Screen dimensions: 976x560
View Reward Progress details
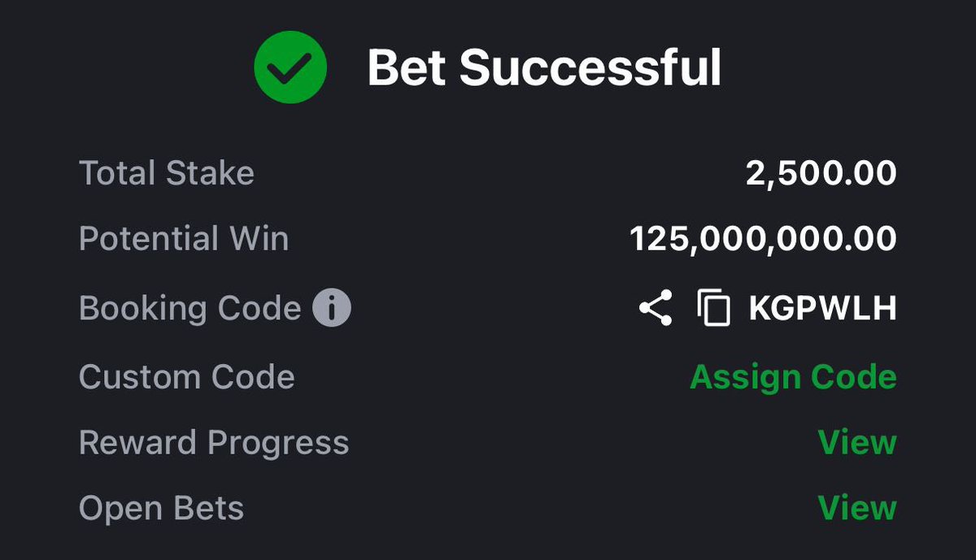[x=856, y=442]
